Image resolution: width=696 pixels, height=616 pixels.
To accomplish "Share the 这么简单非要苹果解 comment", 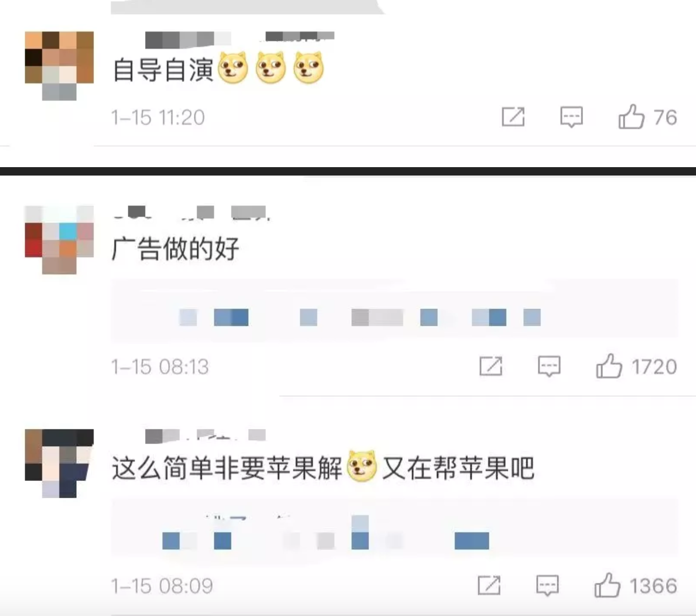I will 489,585.
